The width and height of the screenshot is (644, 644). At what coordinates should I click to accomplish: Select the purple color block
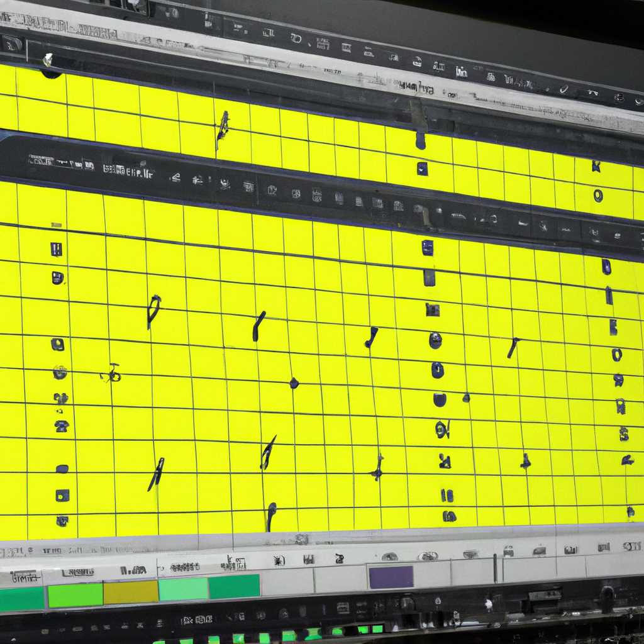pos(391,577)
